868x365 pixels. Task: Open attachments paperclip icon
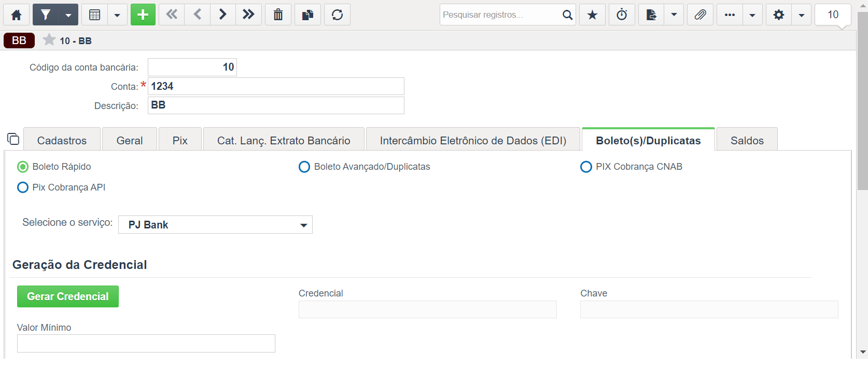pyautogui.click(x=700, y=15)
